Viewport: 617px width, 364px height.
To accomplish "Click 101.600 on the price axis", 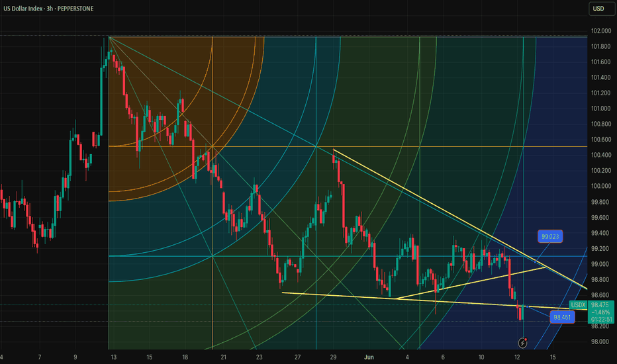I will click(x=601, y=62).
